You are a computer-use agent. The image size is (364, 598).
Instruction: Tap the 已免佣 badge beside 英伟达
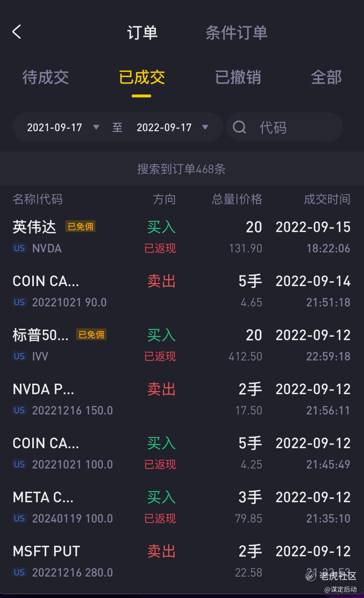pyautogui.click(x=80, y=226)
